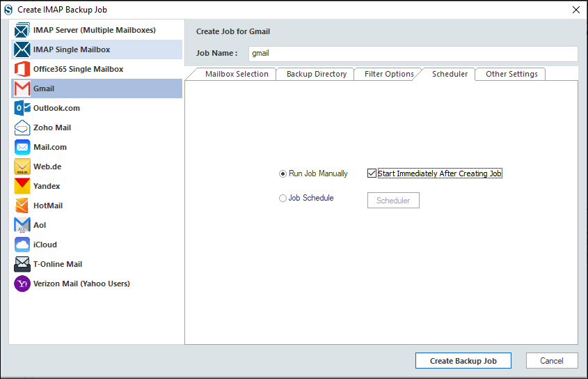This screenshot has height=379, width=588.
Task: Click the 'Verizon Mail (Yahoo Users)' text
Action: 81,284
